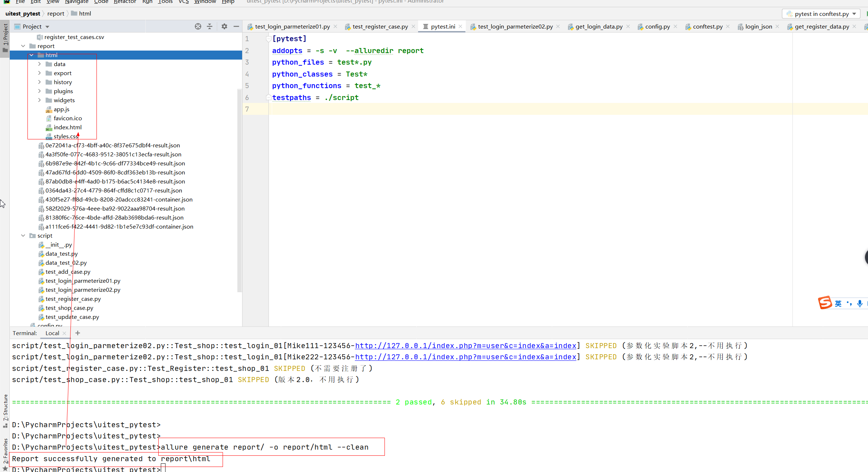Click the locate file target icon
This screenshot has width=868, height=472.
pos(198,26)
